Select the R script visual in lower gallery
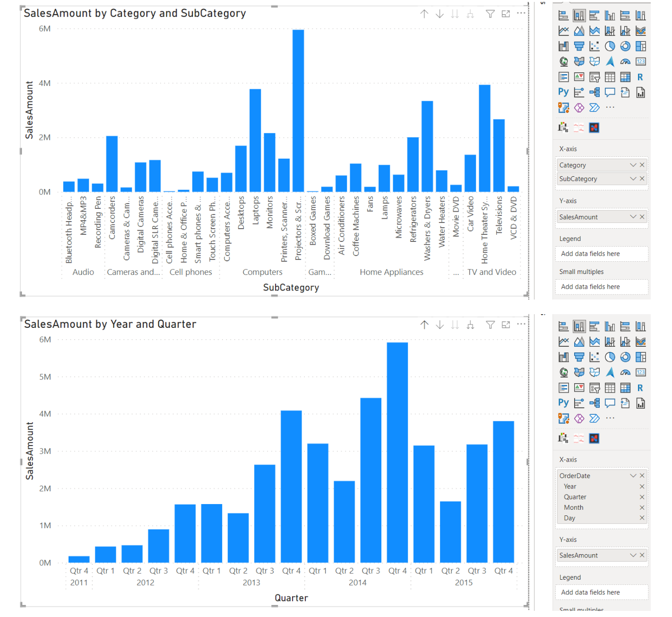This screenshot has width=672, height=617. coord(640,388)
